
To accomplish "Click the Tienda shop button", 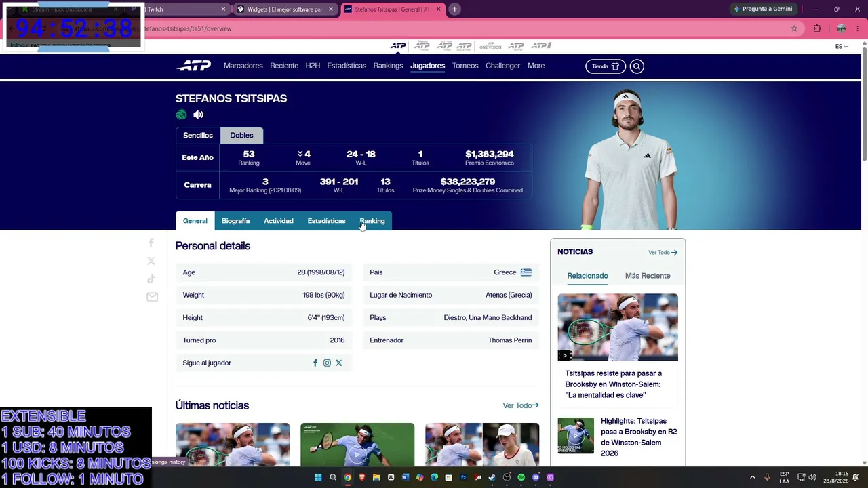I will pos(605,66).
